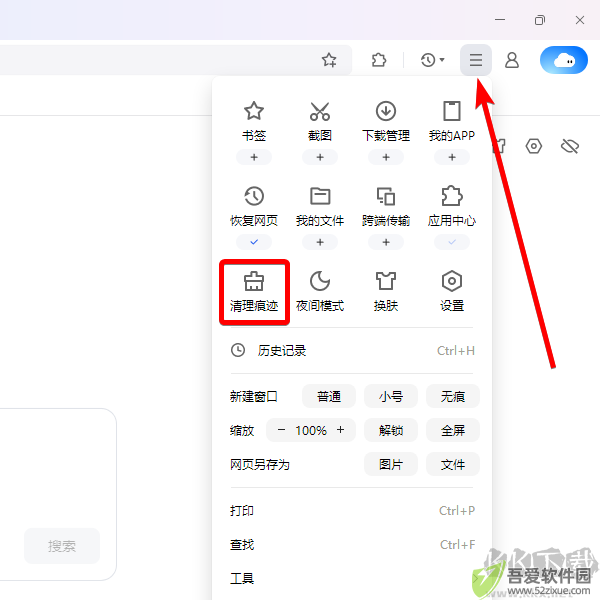Click 解锁 zoom unlock button

(391, 430)
